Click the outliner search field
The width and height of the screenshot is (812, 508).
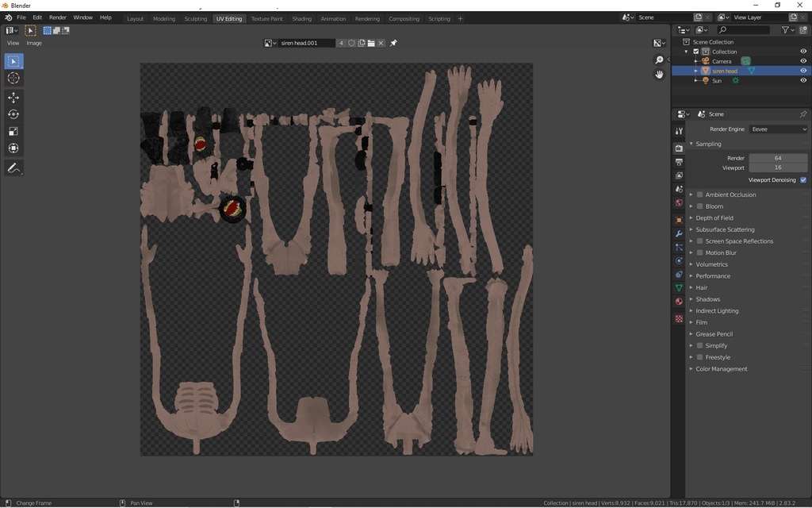(x=744, y=30)
